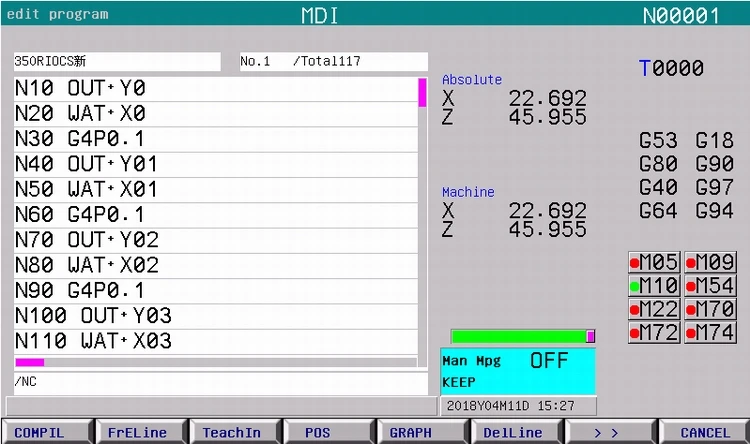Toggle the M05 status indicator
Screen dimensions: 750x444
click(654, 262)
